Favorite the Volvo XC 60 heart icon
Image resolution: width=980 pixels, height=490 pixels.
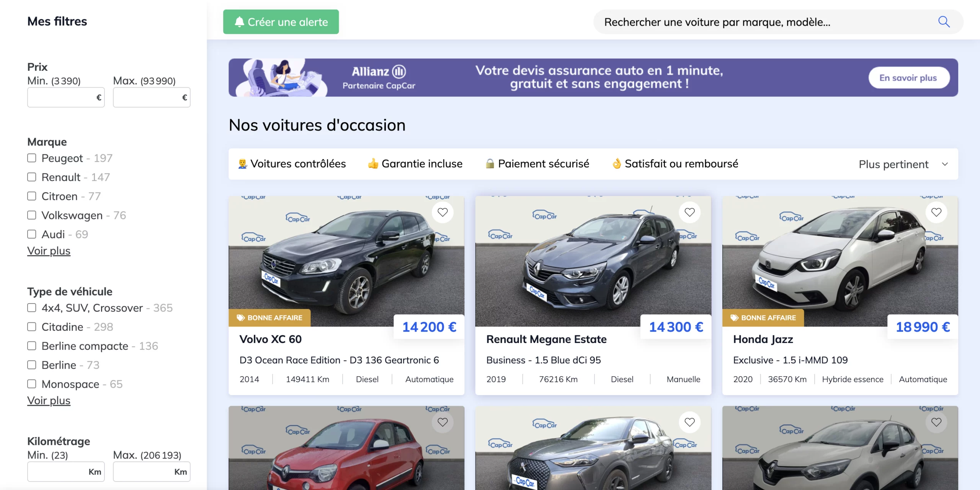click(x=443, y=212)
